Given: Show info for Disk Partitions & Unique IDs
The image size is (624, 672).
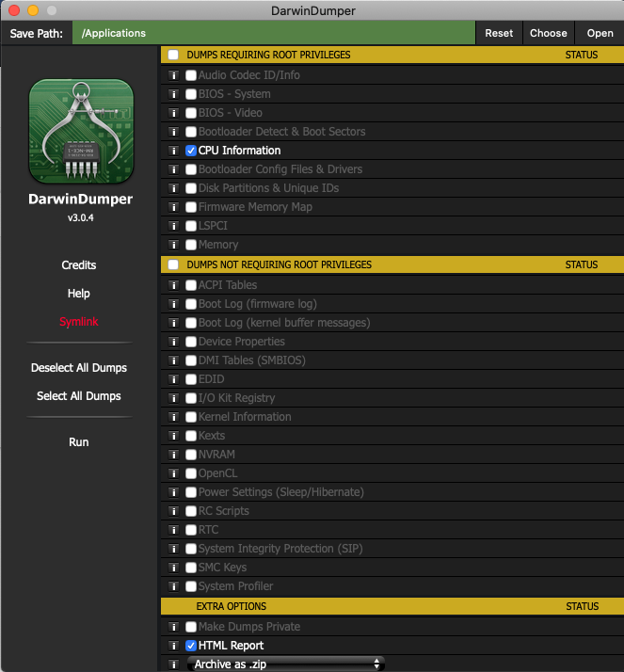Looking at the screenshot, I should (x=173, y=188).
